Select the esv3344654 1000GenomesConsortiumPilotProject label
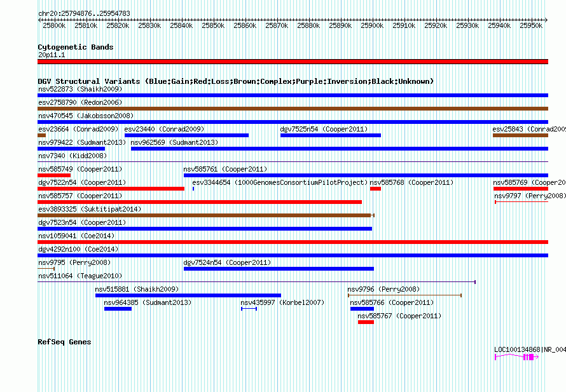 pyautogui.click(x=280, y=182)
